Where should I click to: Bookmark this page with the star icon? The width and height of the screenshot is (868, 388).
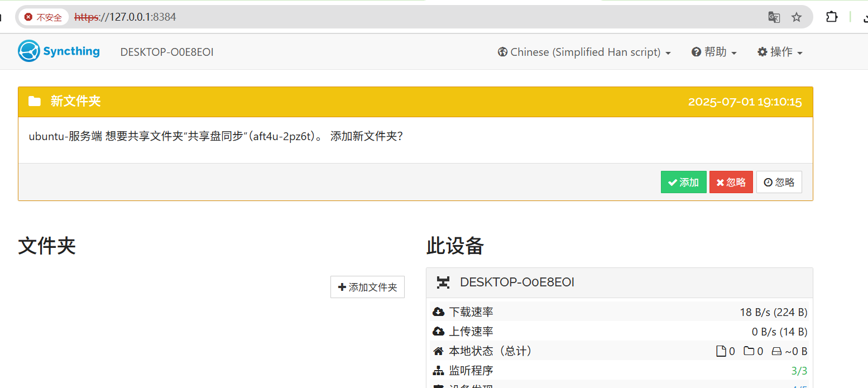[x=797, y=17]
